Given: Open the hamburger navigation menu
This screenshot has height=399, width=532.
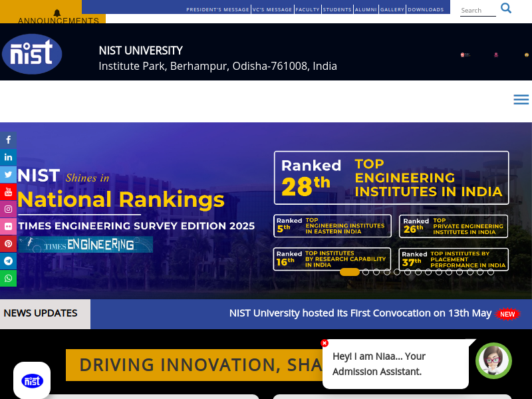Looking at the screenshot, I should pyautogui.click(x=521, y=99).
